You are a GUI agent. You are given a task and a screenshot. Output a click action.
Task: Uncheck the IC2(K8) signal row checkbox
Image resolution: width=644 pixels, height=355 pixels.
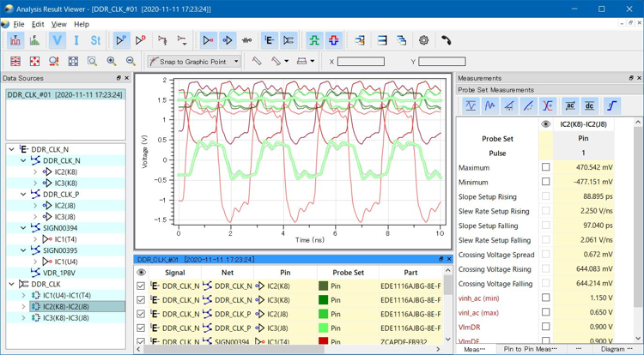click(x=141, y=286)
